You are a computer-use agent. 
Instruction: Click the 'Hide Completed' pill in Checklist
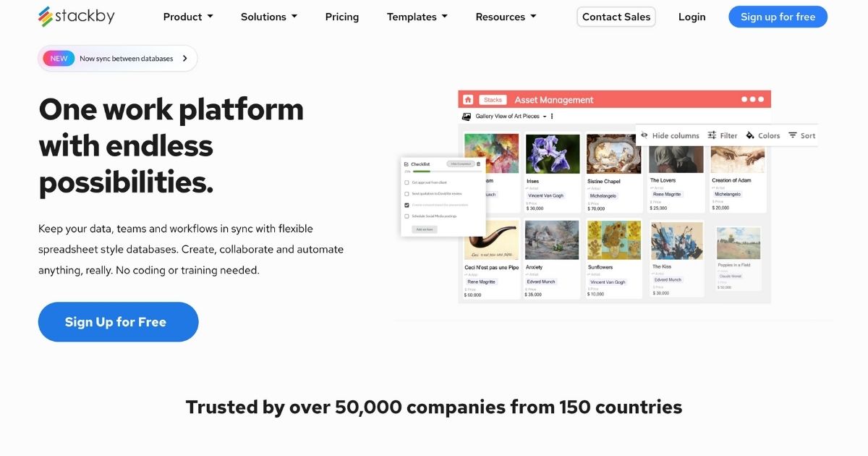[459, 164]
